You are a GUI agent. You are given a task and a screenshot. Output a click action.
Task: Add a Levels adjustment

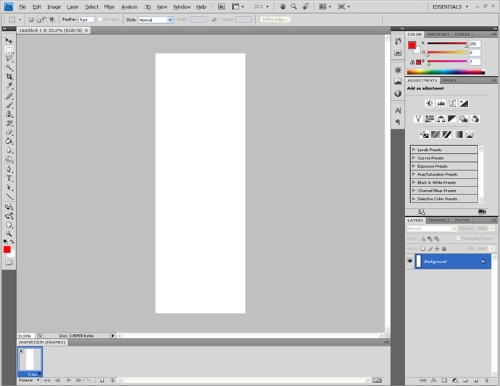[x=441, y=103]
